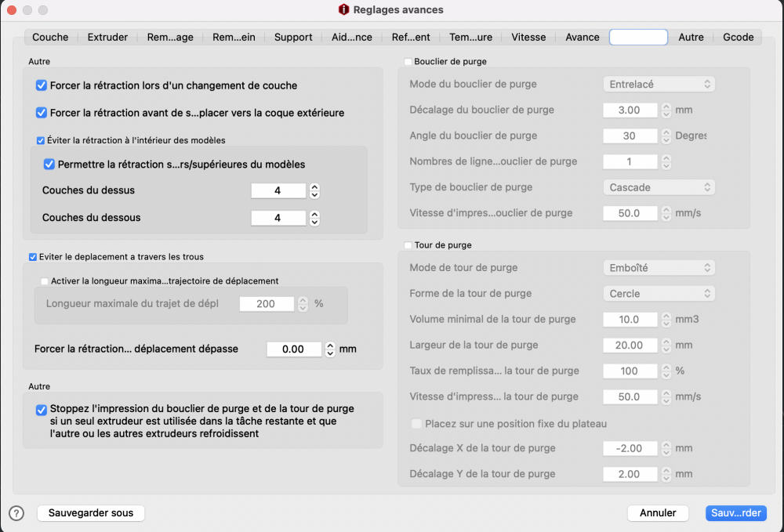Viewport: 784px width, 532px height.
Task: Click the purge shield print speed field
Action: [x=630, y=213]
